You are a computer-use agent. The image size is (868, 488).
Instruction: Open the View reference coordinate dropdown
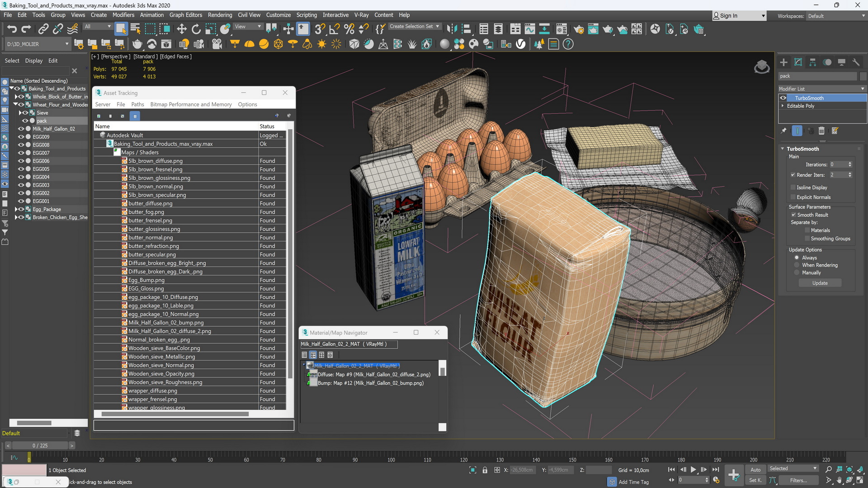[x=248, y=26]
